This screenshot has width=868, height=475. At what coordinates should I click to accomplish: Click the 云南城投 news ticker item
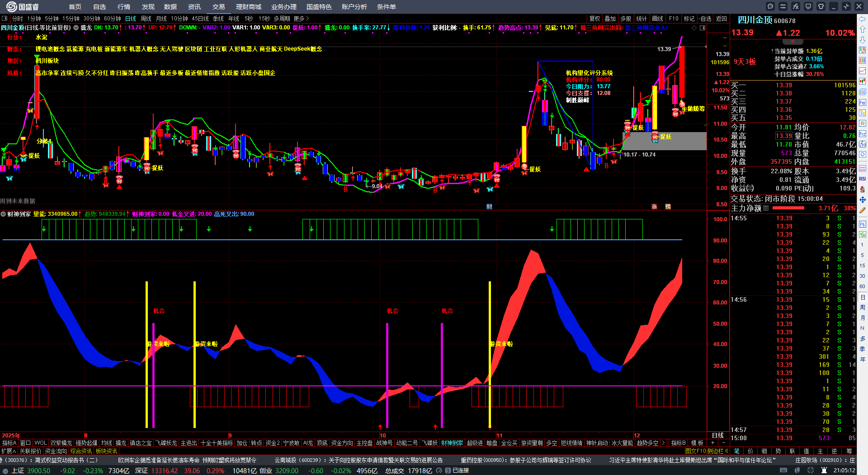click(359, 460)
